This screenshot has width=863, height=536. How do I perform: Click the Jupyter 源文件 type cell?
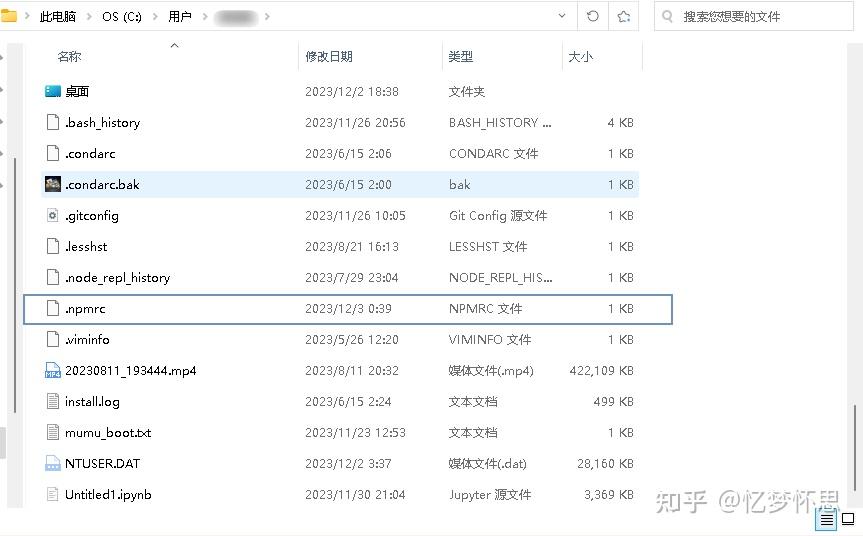pyautogui.click(x=490, y=495)
